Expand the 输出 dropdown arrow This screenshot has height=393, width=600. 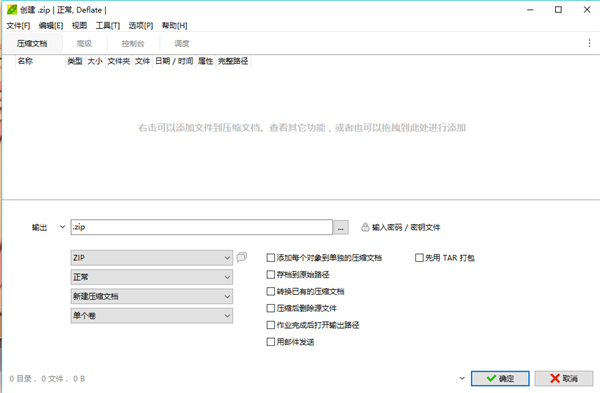click(x=62, y=227)
